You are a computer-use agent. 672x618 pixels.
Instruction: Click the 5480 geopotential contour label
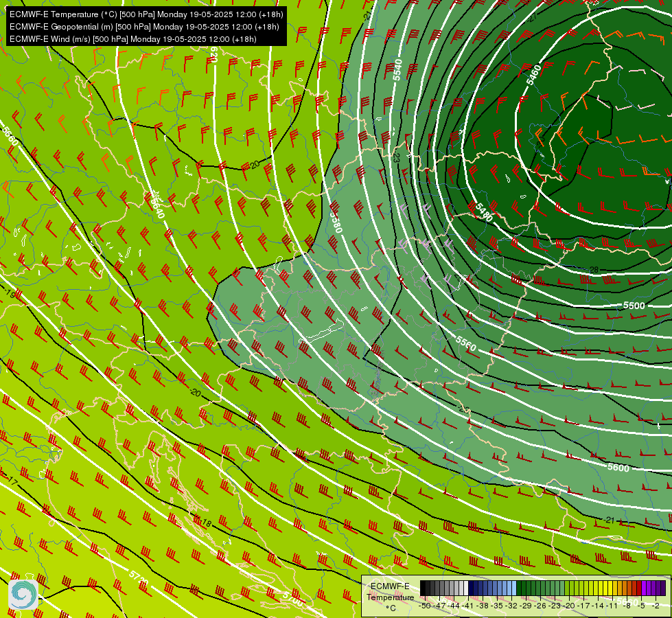484,212
